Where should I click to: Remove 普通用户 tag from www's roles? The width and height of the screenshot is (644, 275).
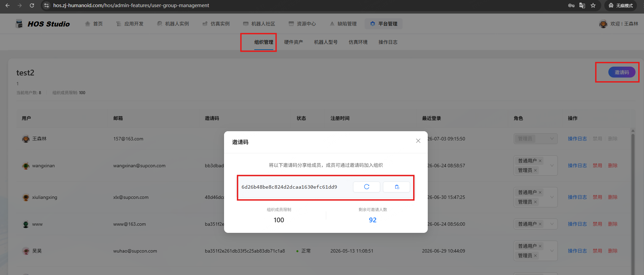coord(540,224)
